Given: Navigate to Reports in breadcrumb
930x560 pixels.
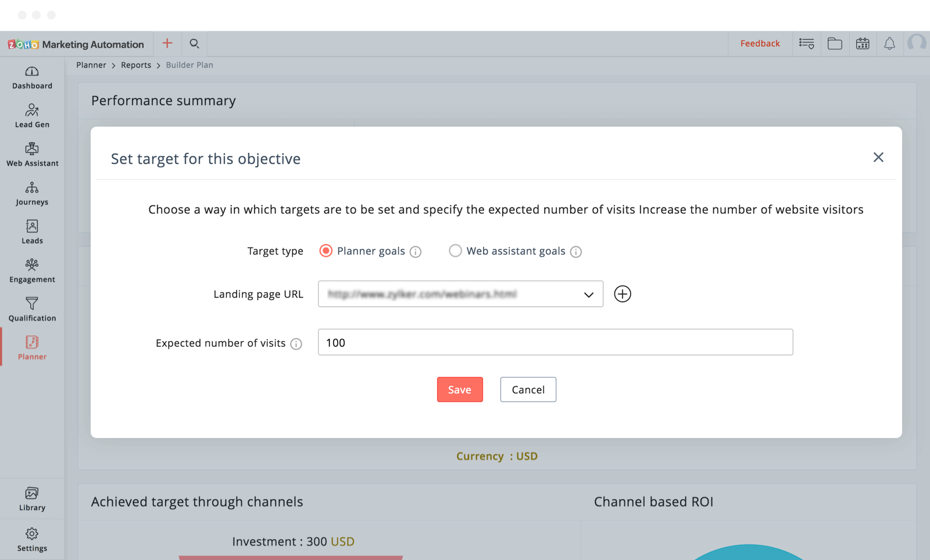Looking at the screenshot, I should pos(136,65).
